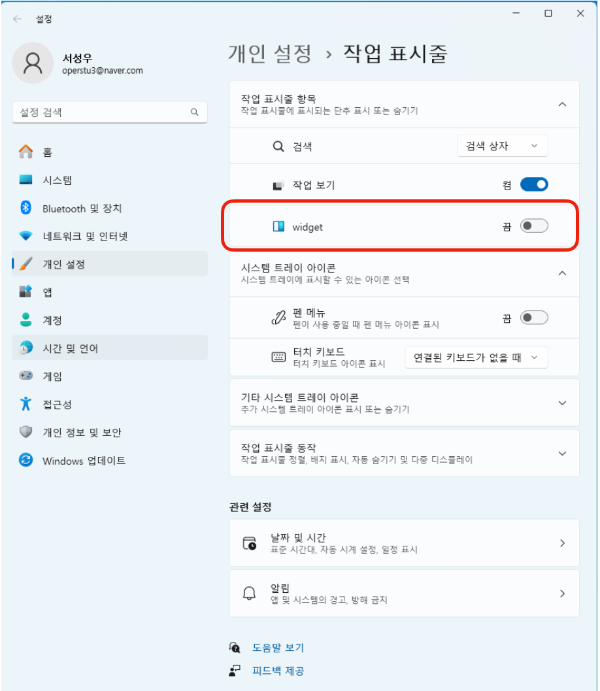Click the Accounts person icon
This screenshot has width=600, height=691.
(26, 319)
